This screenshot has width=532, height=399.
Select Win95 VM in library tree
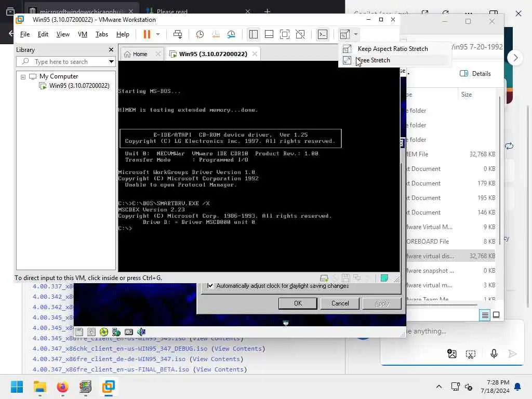[x=79, y=86]
